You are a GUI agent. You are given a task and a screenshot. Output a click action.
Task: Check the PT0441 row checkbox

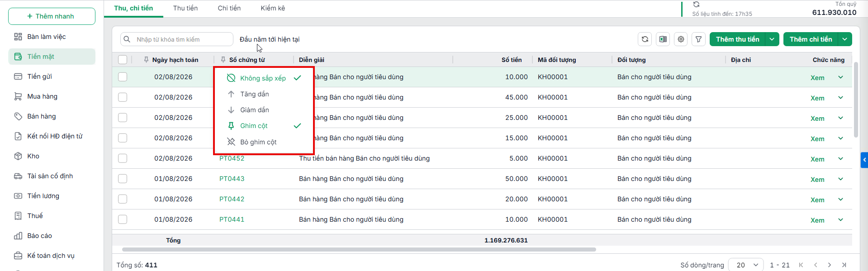pyautogui.click(x=123, y=219)
